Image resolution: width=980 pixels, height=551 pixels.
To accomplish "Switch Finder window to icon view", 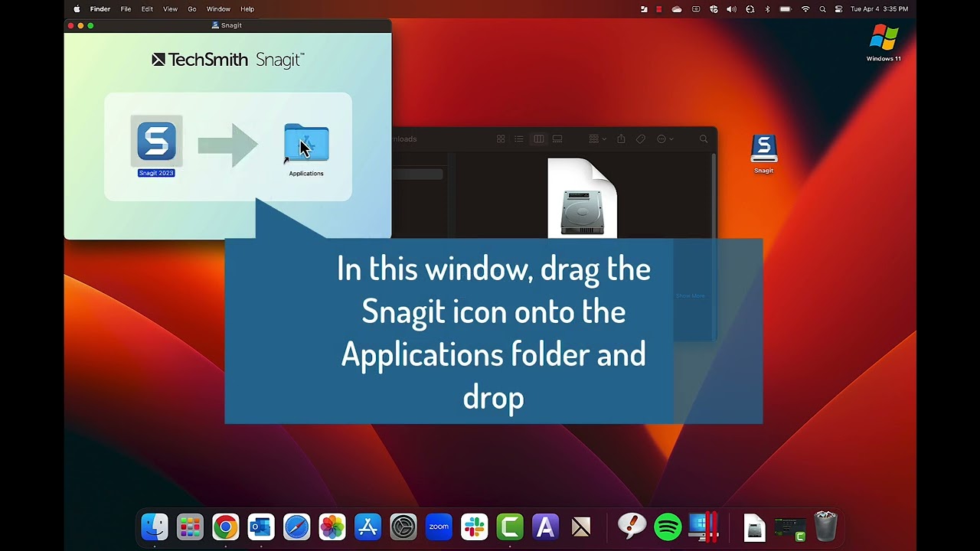I will click(x=501, y=139).
